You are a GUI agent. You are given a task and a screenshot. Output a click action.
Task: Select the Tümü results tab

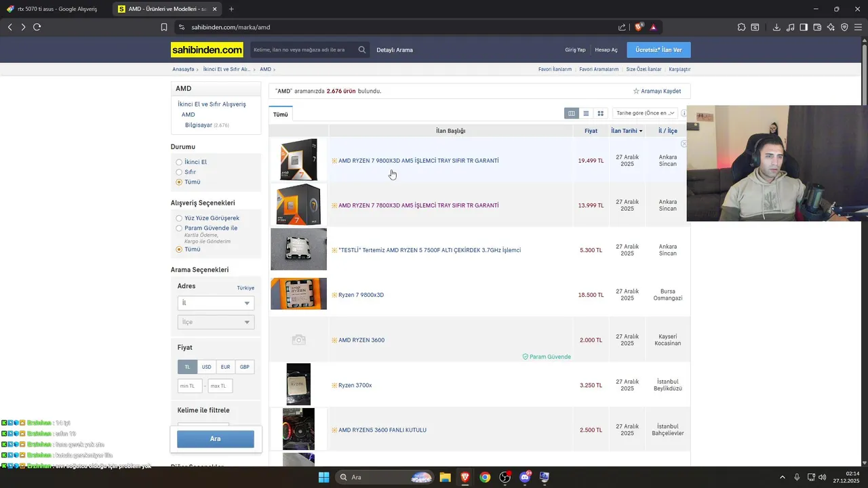(x=281, y=115)
